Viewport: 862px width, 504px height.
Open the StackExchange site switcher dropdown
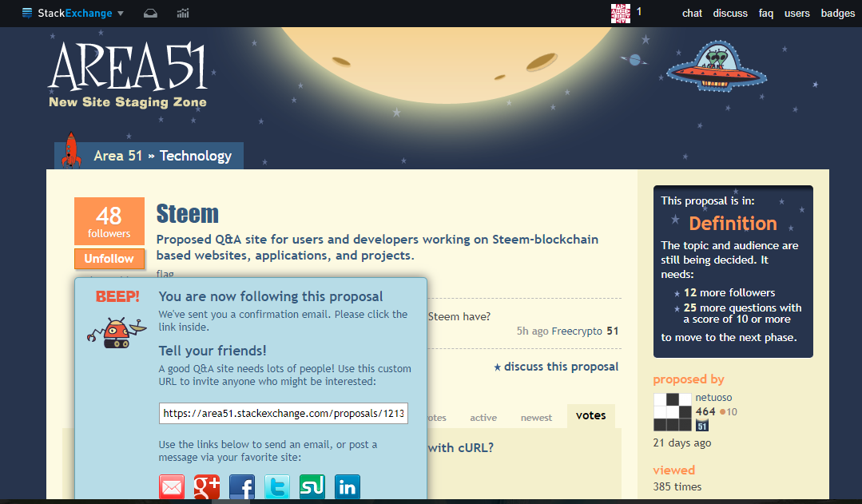click(73, 13)
